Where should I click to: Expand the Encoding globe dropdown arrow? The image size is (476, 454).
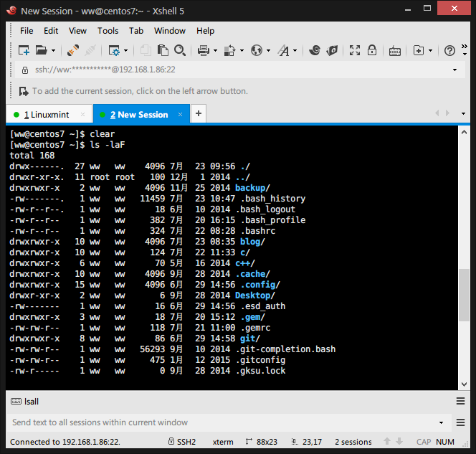pyautogui.click(x=268, y=50)
